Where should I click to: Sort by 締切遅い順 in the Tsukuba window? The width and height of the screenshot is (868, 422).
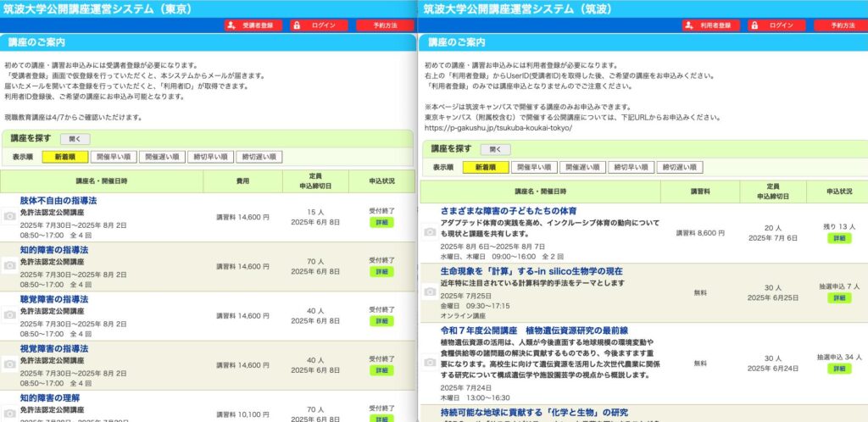click(x=680, y=167)
